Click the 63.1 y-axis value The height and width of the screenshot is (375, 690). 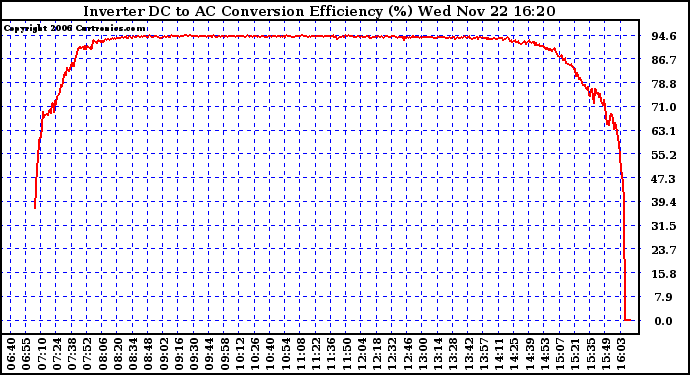[x=664, y=131]
